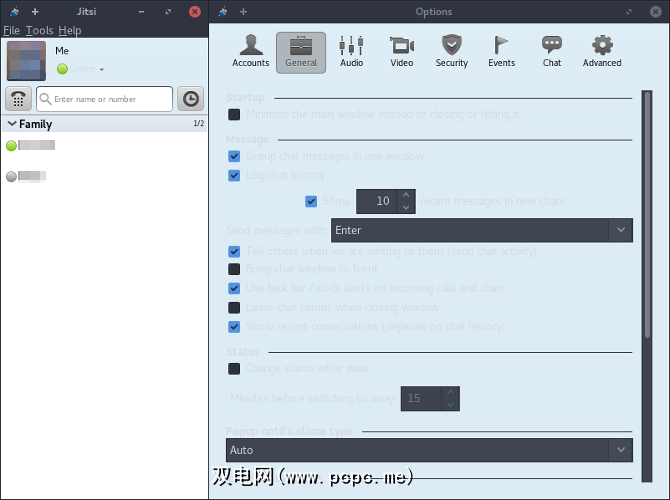Click the search magnifier icon
Viewport: 670px width, 500px height.
(45, 99)
